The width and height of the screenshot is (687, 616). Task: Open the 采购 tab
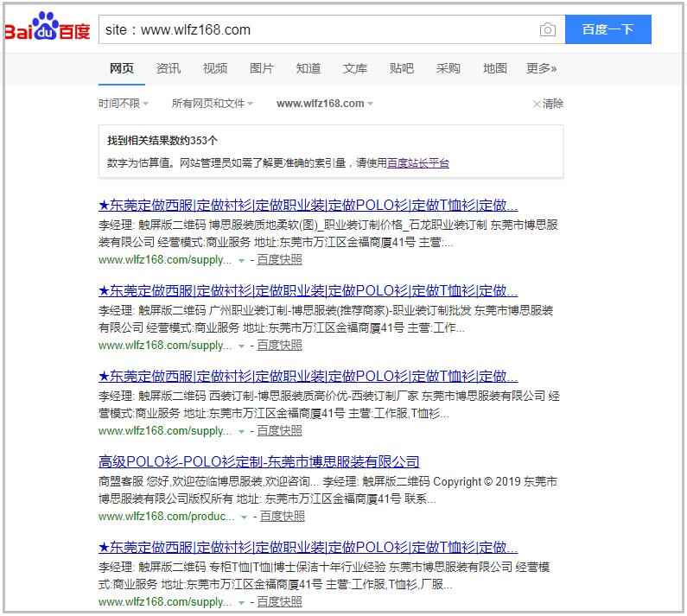[448, 68]
